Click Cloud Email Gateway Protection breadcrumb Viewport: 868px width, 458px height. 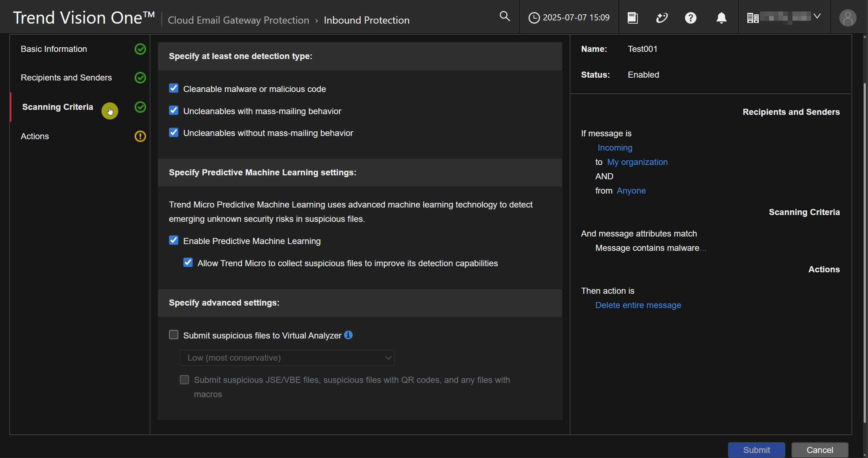pos(238,20)
